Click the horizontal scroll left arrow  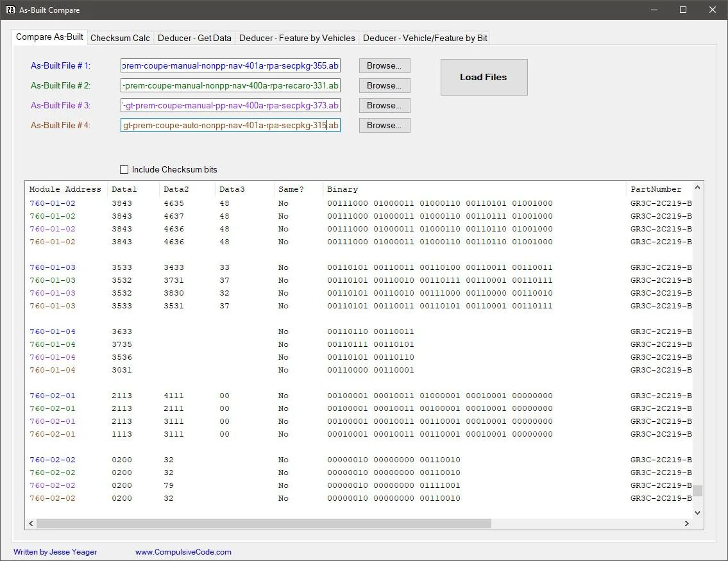[x=31, y=523]
